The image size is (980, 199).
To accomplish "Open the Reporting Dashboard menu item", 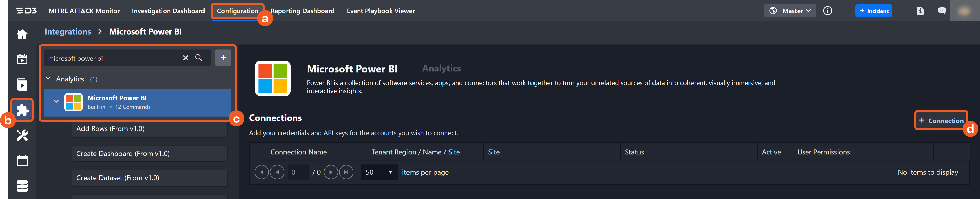I will tap(302, 11).
